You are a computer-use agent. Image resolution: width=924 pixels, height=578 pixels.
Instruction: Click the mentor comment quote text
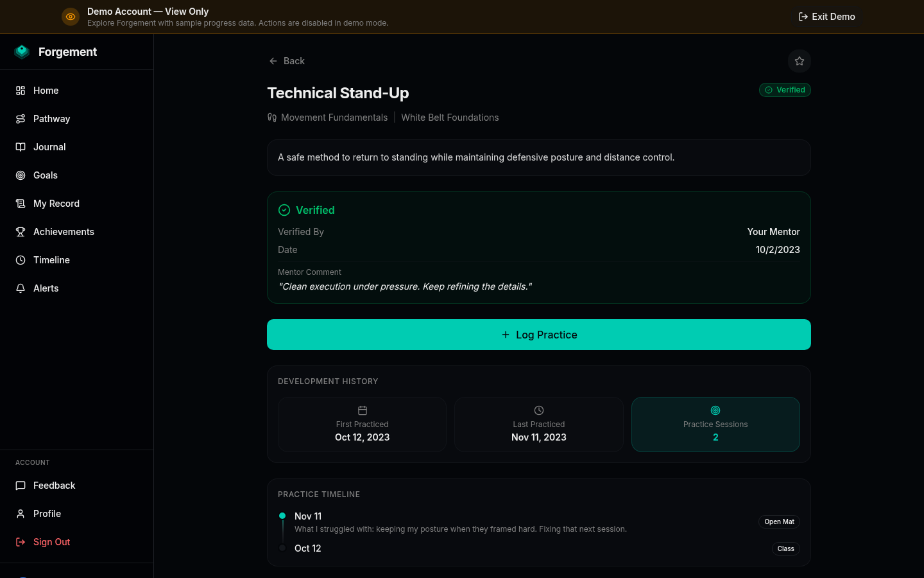point(405,286)
